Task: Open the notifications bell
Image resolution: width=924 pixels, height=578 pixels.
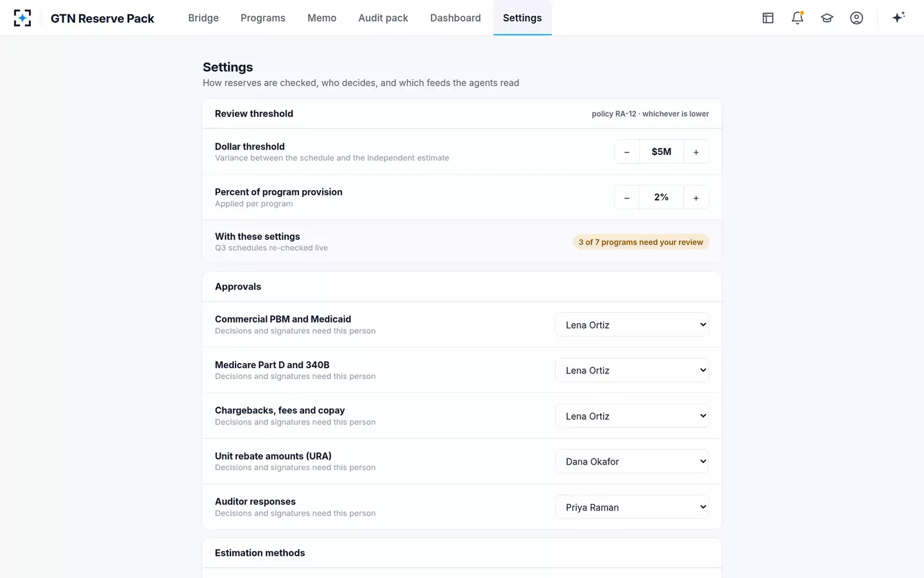Action: click(x=798, y=18)
